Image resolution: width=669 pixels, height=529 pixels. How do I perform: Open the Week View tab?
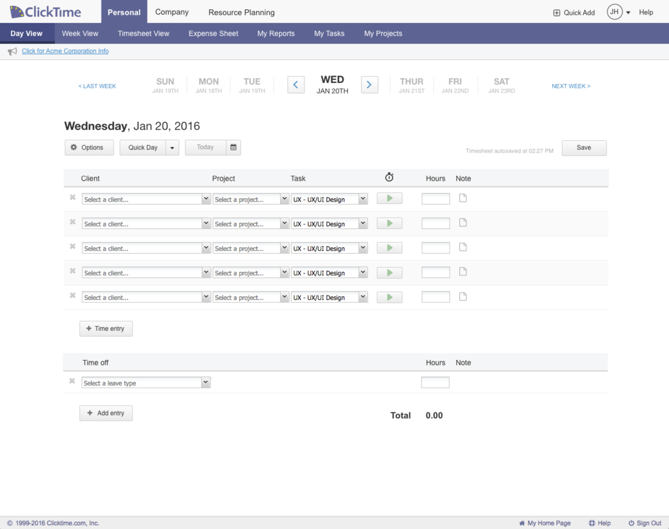[x=80, y=33]
